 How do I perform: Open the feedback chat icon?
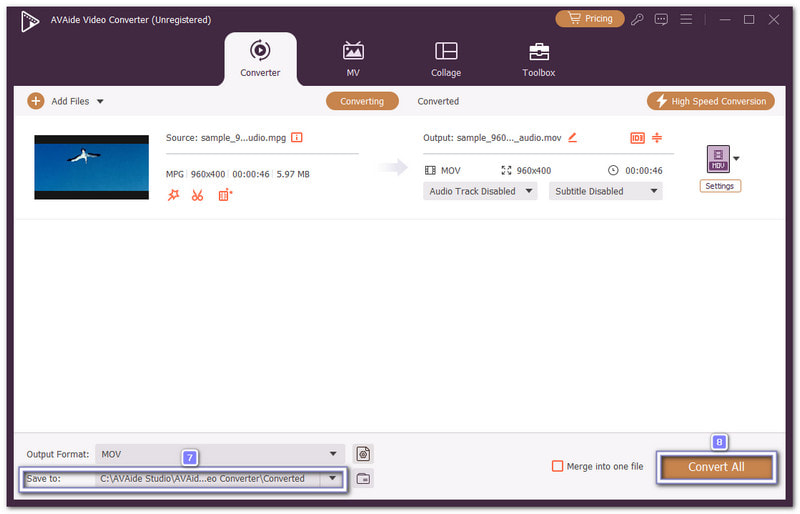point(661,19)
